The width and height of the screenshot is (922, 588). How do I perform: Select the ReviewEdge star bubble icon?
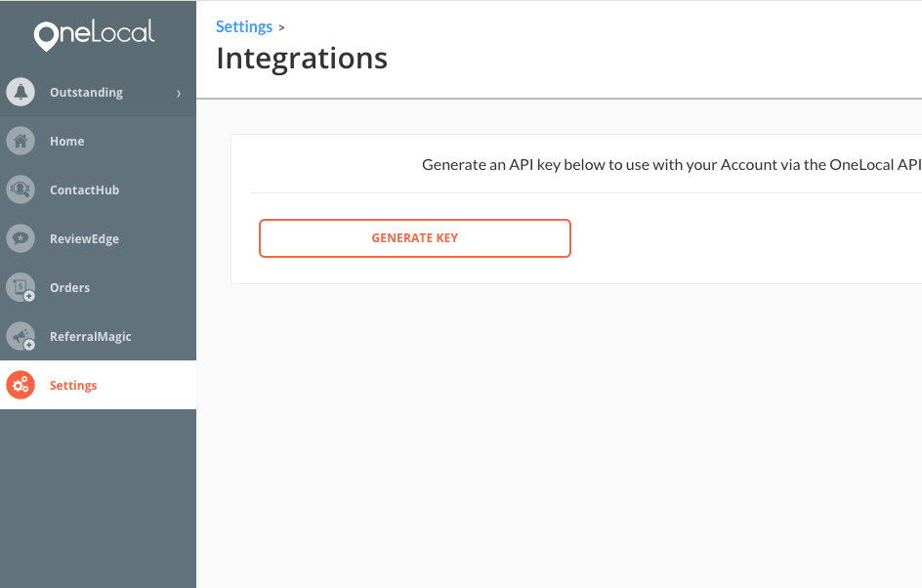point(21,238)
